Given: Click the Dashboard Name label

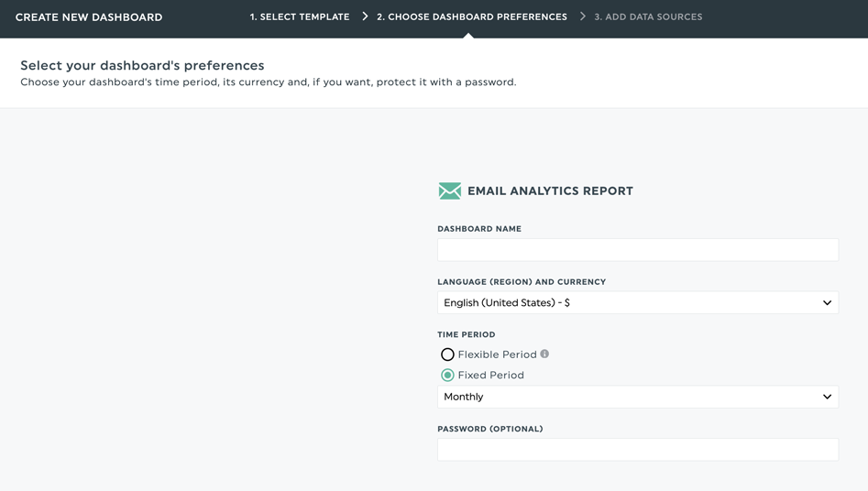Looking at the screenshot, I should [479, 229].
